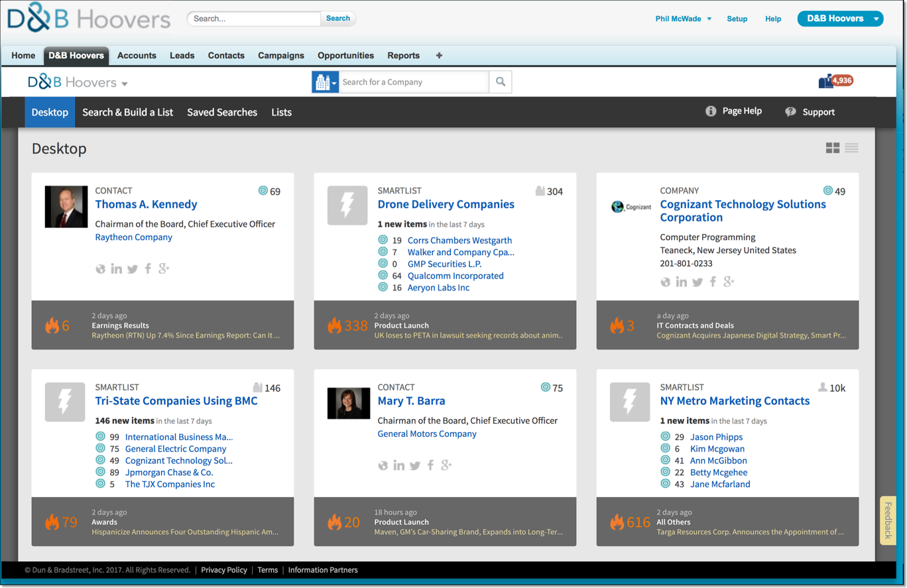The image size is (907, 588).
Task: Open Facebook icon on Thomas A. Kennedy card
Action: click(148, 268)
